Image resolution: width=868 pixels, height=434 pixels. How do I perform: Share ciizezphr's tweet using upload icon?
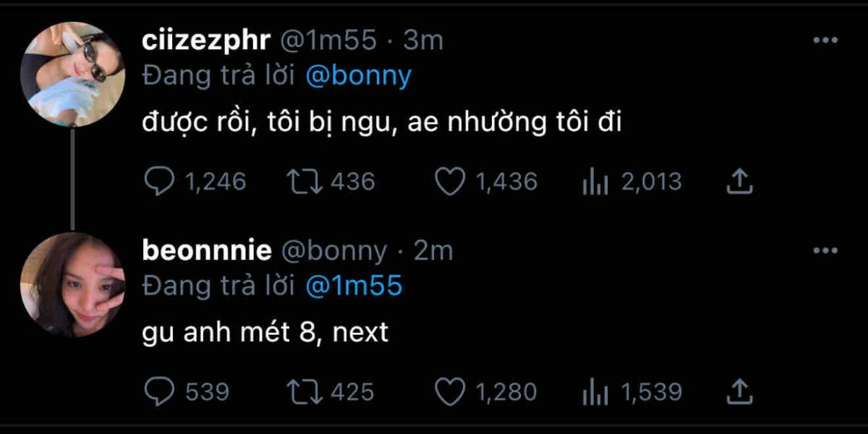click(x=739, y=182)
